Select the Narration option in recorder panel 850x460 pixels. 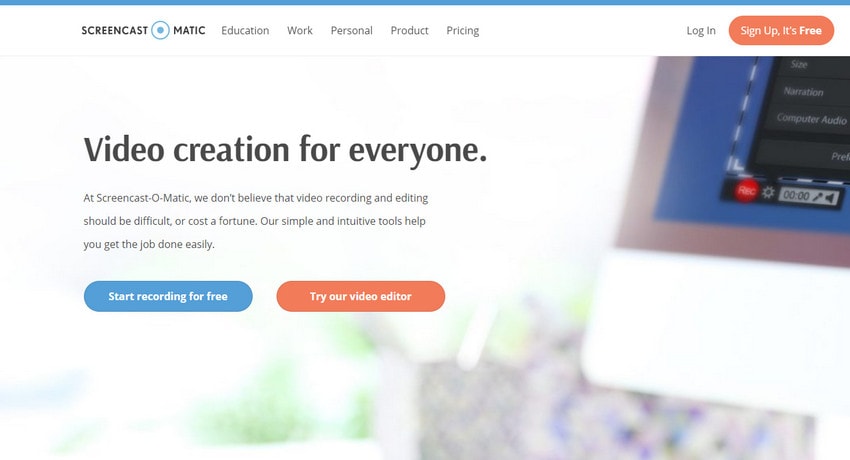pos(803,92)
